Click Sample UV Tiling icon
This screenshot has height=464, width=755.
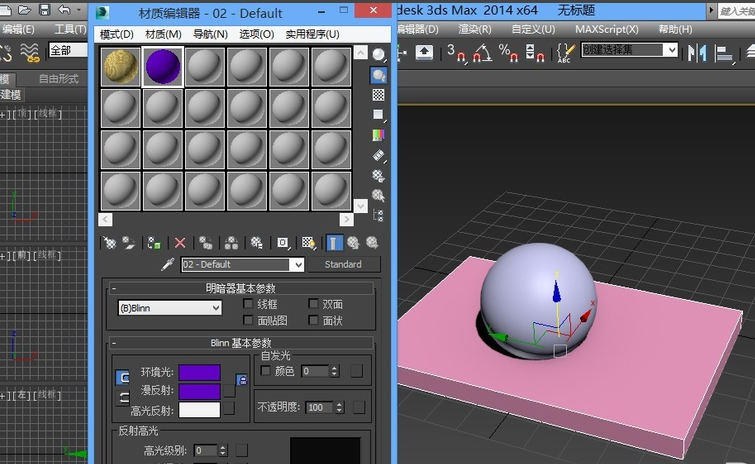click(x=378, y=115)
